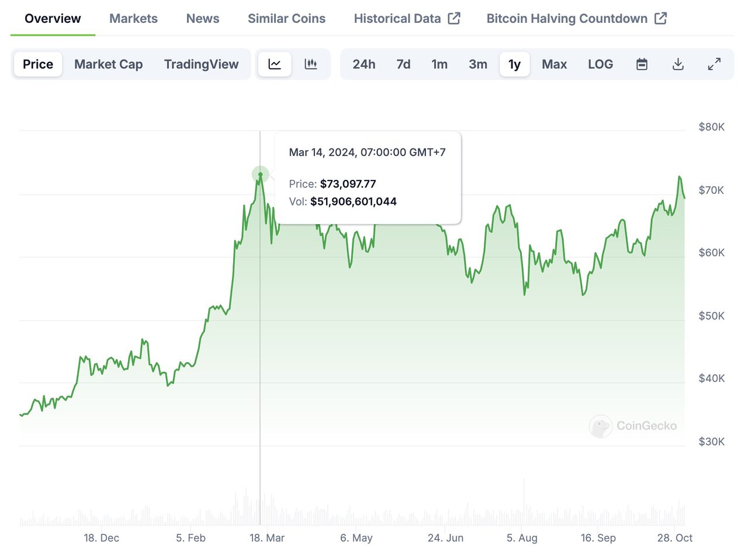The height and width of the screenshot is (560, 748).
Task: Switch to candlestick chart icon
Action: point(311,64)
